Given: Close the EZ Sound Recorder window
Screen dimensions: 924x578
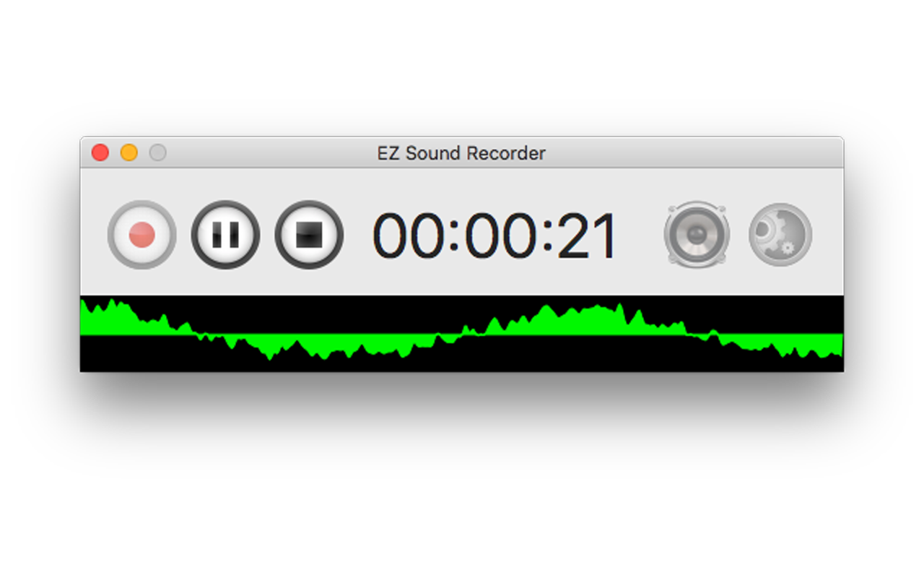Looking at the screenshot, I should tap(100, 152).
